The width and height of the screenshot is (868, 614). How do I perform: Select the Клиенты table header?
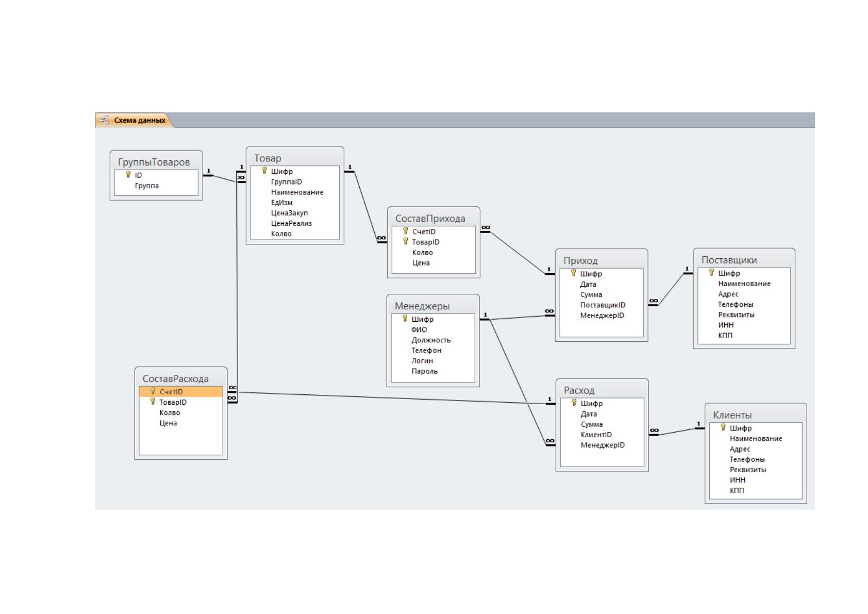(756, 414)
